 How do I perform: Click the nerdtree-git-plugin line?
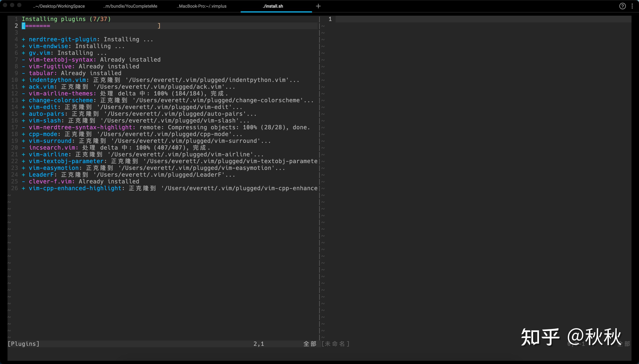click(88, 39)
